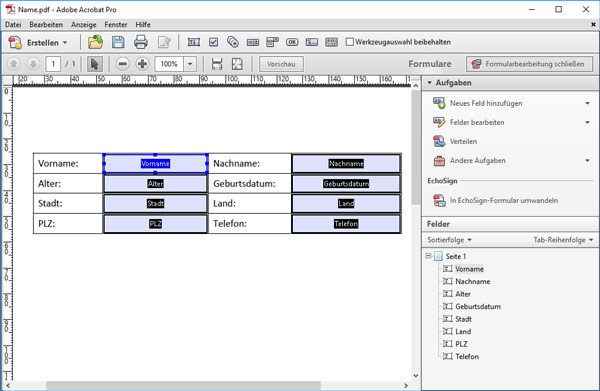
Task: Select Alter in the fields tree
Action: point(463,294)
